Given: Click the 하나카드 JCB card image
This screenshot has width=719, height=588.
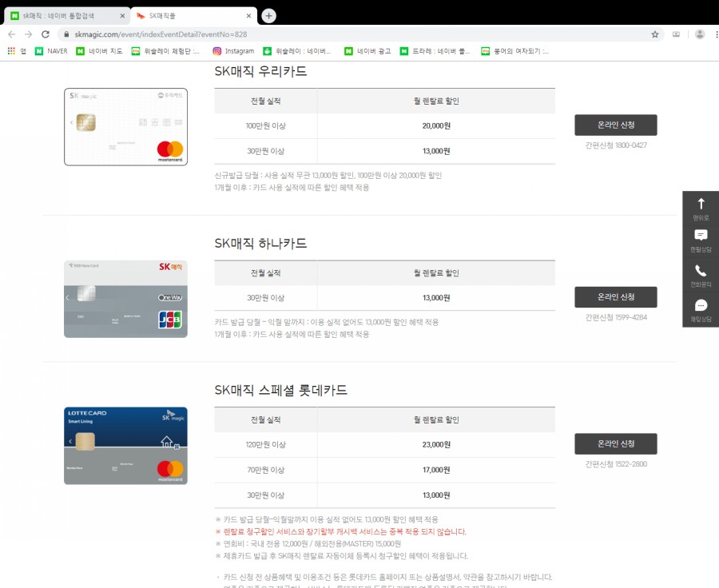Looking at the screenshot, I should click(x=125, y=299).
